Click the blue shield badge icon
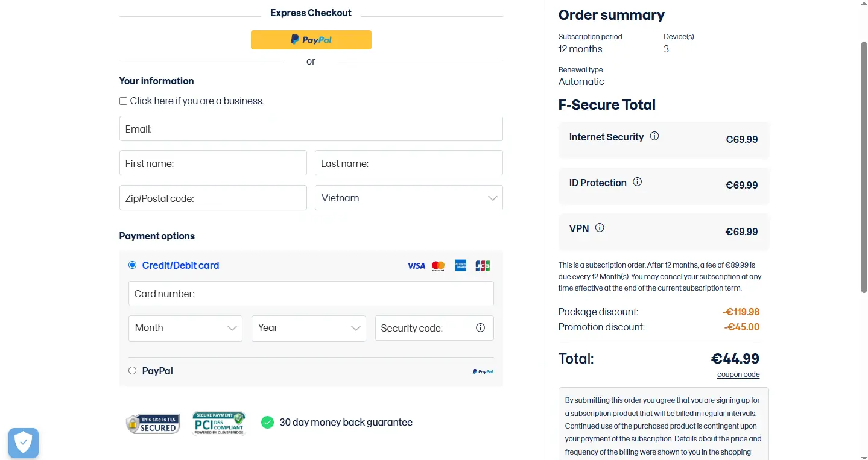This screenshot has height=460, width=868. [x=24, y=443]
